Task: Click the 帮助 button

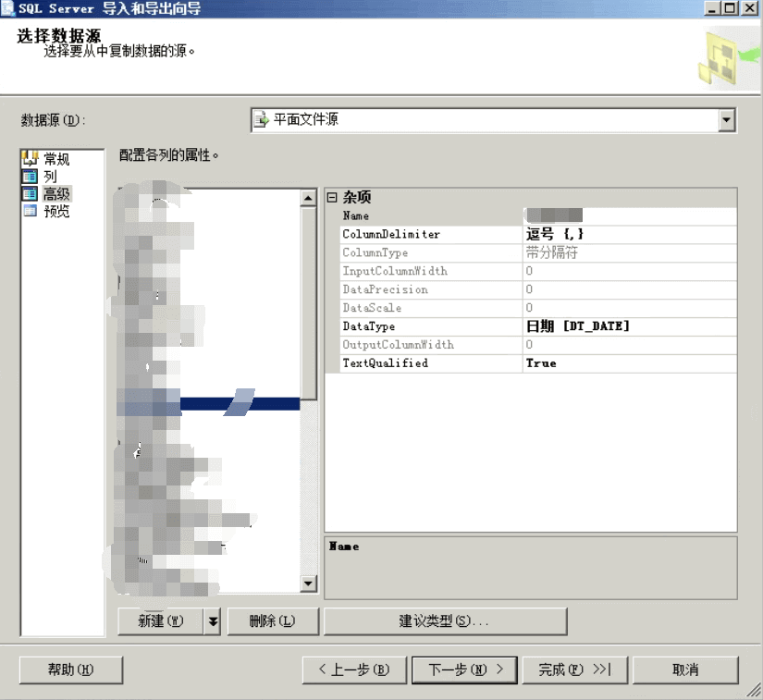Action: point(71,669)
